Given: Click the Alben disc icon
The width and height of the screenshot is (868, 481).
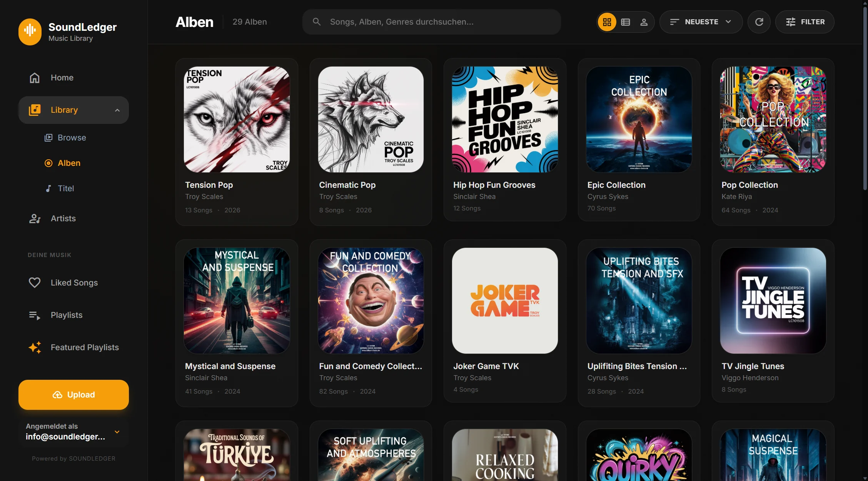Looking at the screenshot, I should click(48, 163).
